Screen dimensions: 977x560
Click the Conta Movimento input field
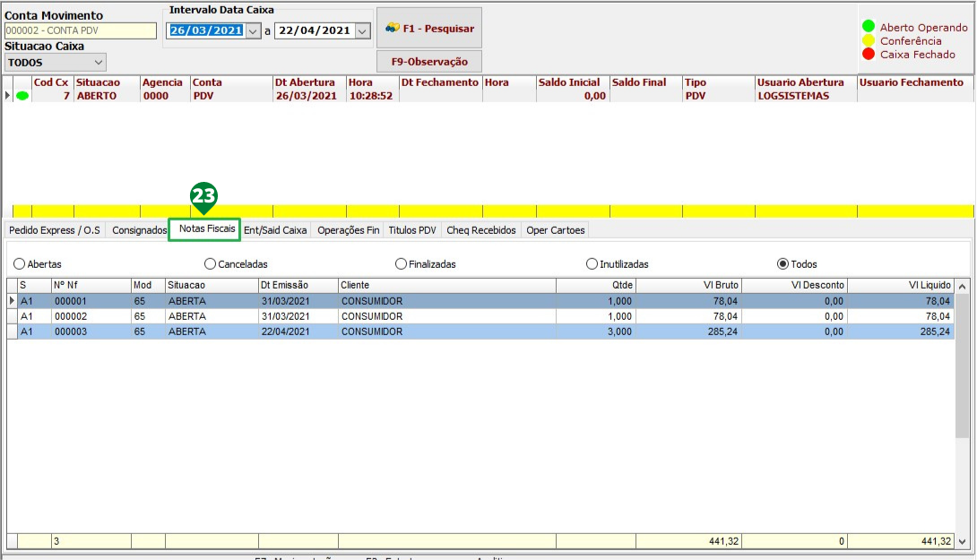point(81,30)
